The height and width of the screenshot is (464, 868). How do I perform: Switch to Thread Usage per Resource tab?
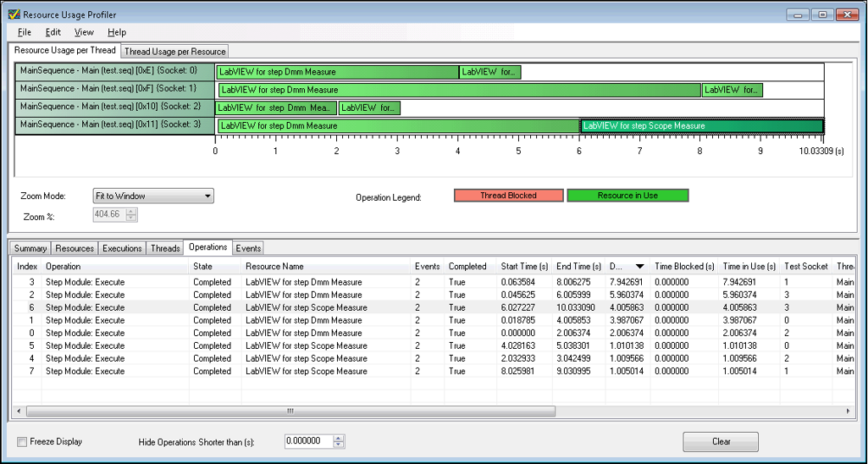click(x=175, y=52)
